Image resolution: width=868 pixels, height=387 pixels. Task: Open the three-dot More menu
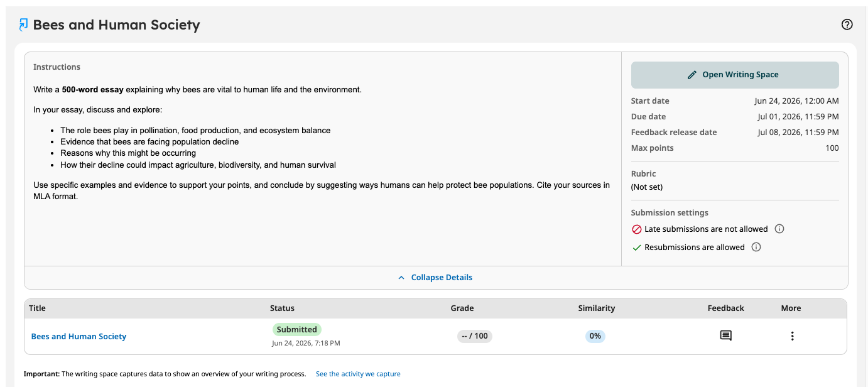coord(792,336)
